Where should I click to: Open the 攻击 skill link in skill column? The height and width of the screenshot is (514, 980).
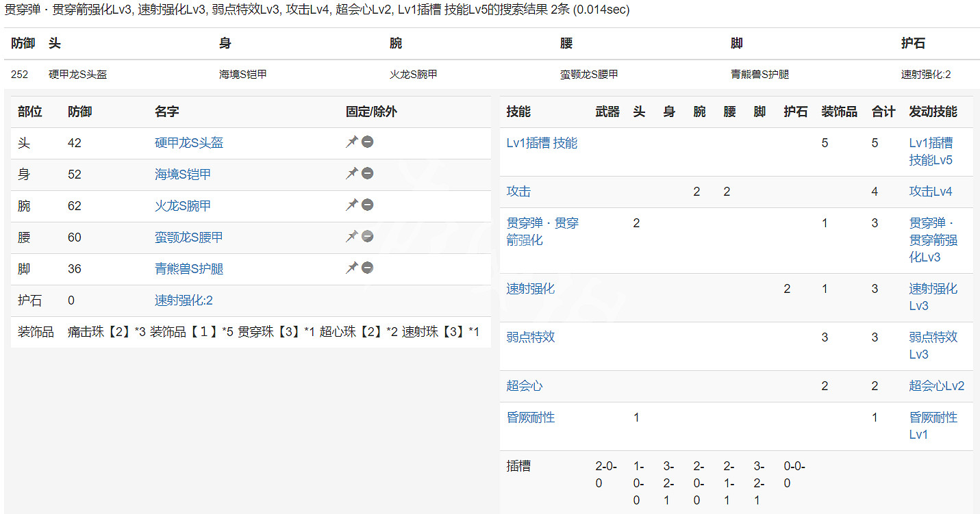pos(518,192)
